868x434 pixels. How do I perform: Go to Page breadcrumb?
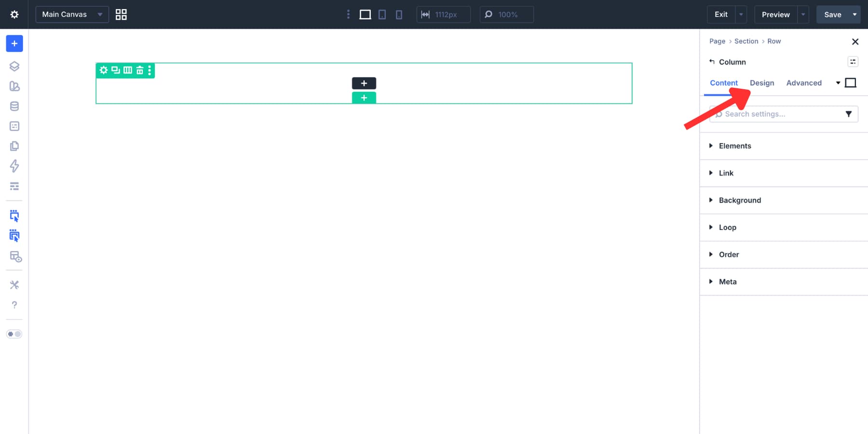(717, 41)
